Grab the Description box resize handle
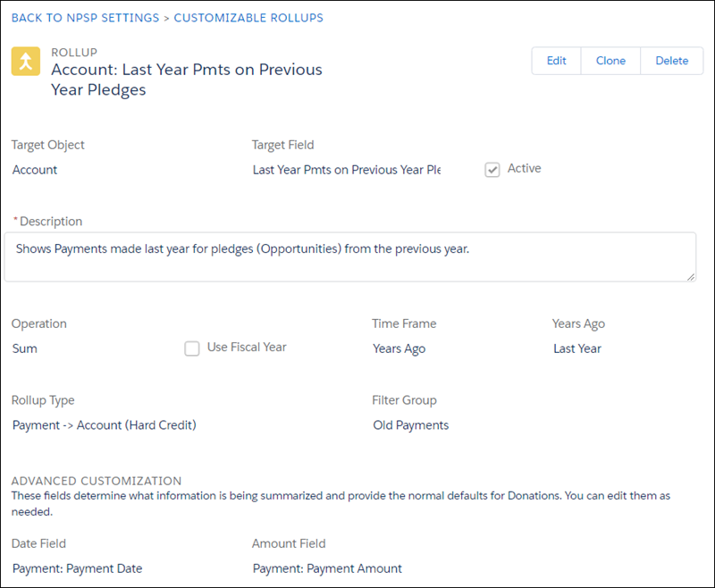The height and width of the screenshot is (588, 715). [x=690, y=276]
